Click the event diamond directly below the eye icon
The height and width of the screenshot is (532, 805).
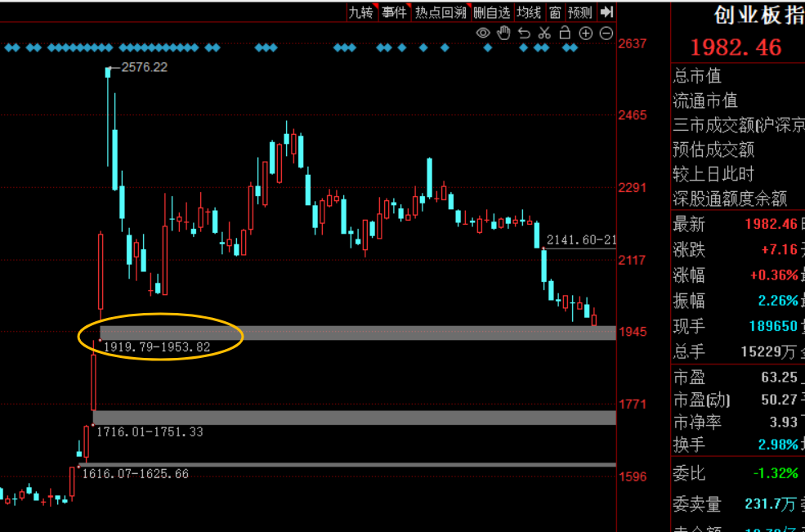click(x=488, y=48)
